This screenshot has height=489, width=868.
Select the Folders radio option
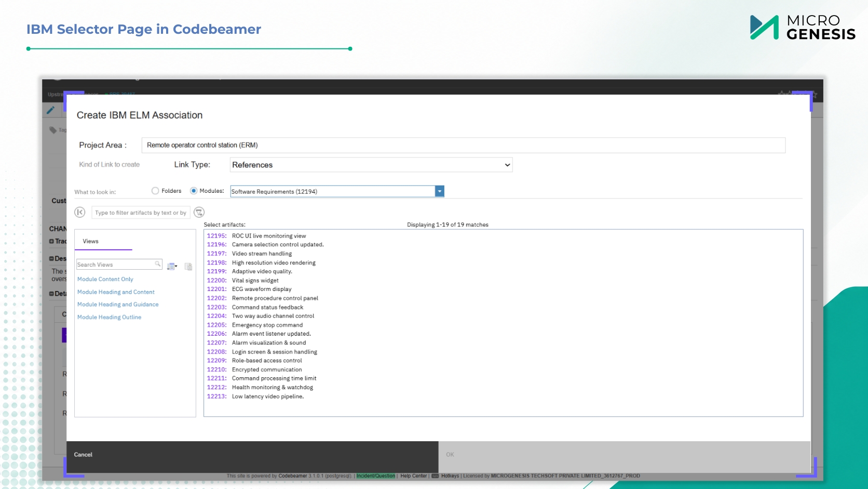click(x=155, y=191)
